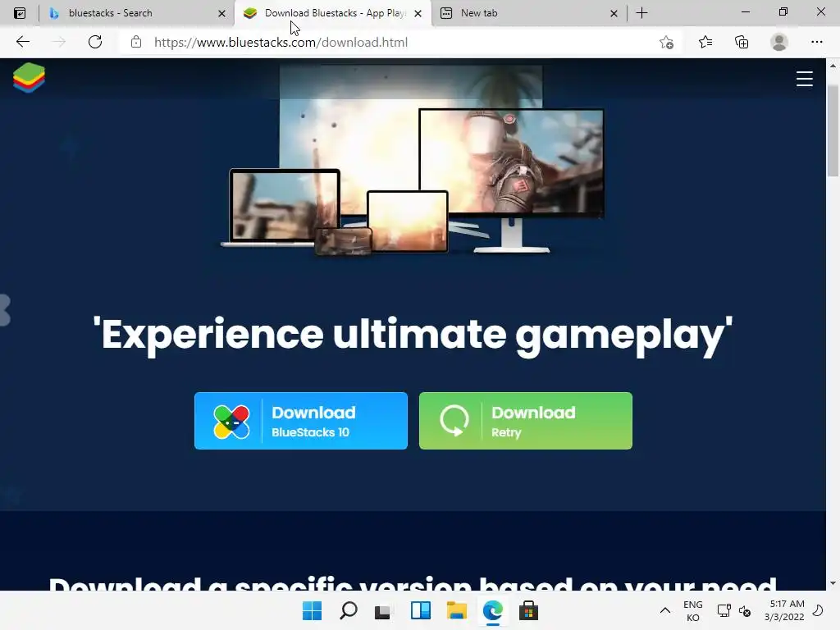This screenshot has height=630, width=840.
Task: Open File Explorer from taskbar
Action: click(x=456, y=610)
